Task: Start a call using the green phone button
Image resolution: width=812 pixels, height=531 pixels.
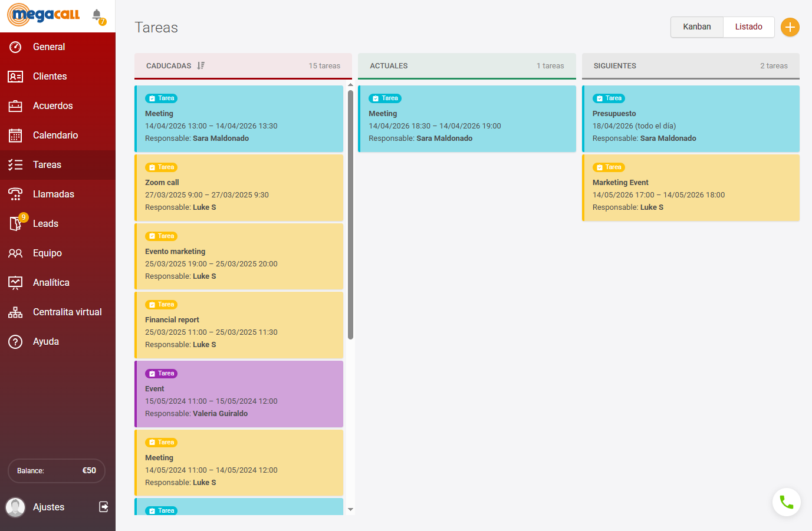Action: coord(787,502)
